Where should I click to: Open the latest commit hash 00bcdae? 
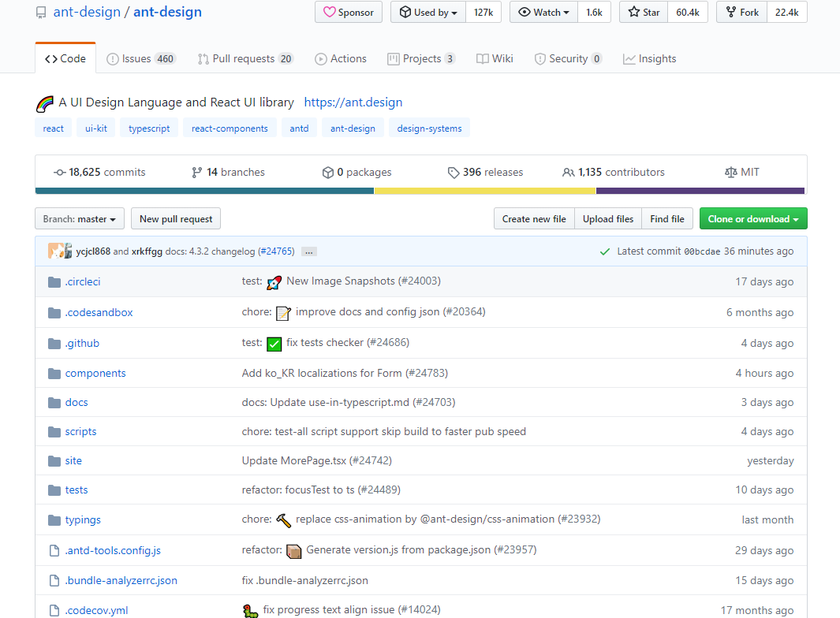point(702,251)
